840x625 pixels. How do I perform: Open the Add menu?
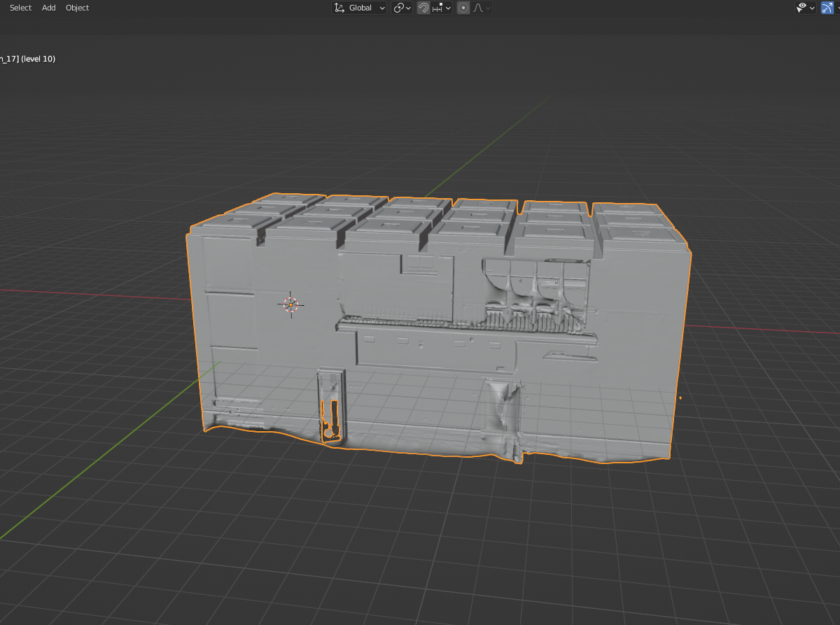(48, 8)
